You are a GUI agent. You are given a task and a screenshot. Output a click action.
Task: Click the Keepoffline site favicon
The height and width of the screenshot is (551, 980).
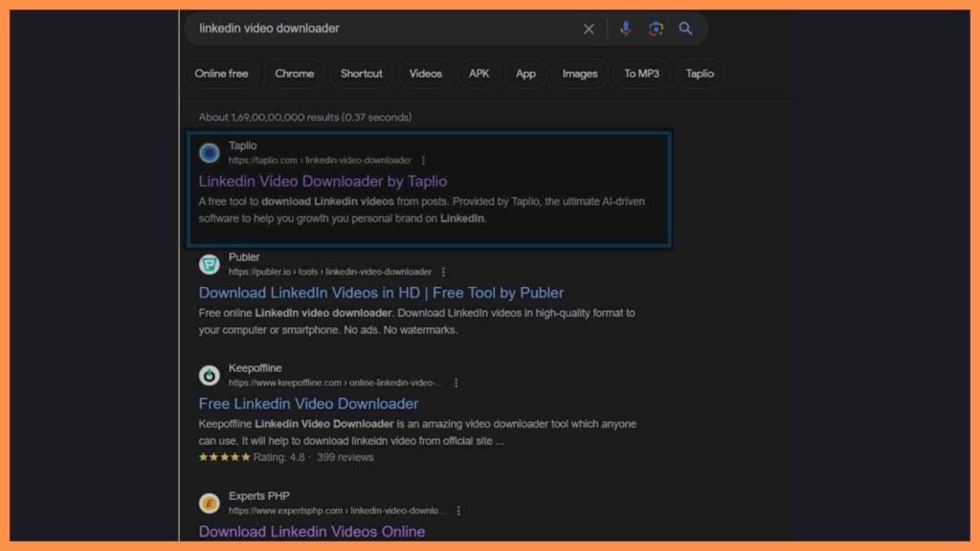[x=210, y=375]
